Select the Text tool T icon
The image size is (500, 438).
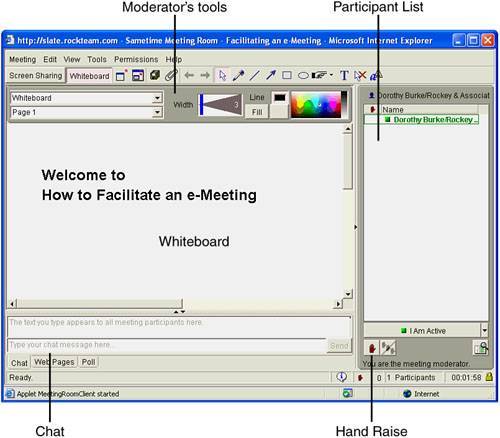(x=344, y=75)
